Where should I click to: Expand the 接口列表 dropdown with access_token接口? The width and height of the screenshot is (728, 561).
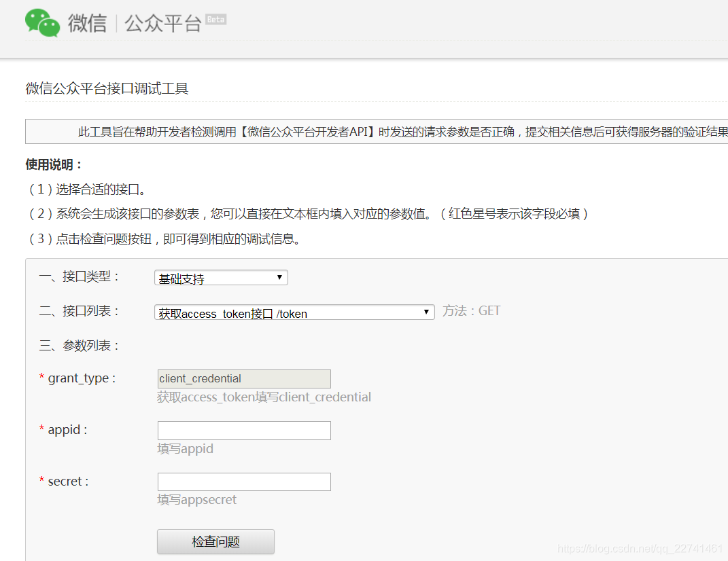pyautogui.click(x=294, y=312)
